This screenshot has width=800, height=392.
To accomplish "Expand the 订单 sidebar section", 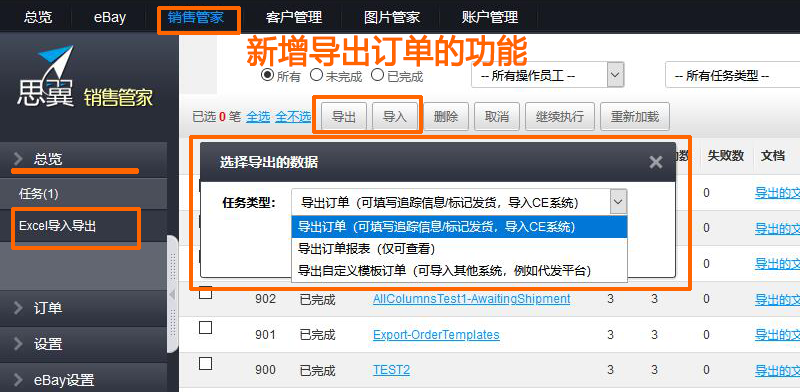I will click(x=83, y=308).
